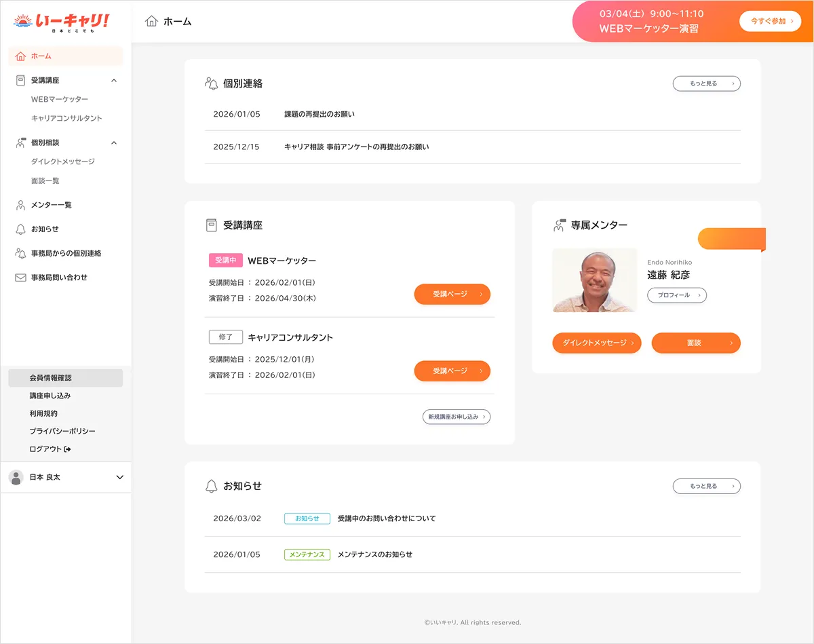Click the お知らせ bell icon in sidebar
814x644 pixels.
[20, 229]
